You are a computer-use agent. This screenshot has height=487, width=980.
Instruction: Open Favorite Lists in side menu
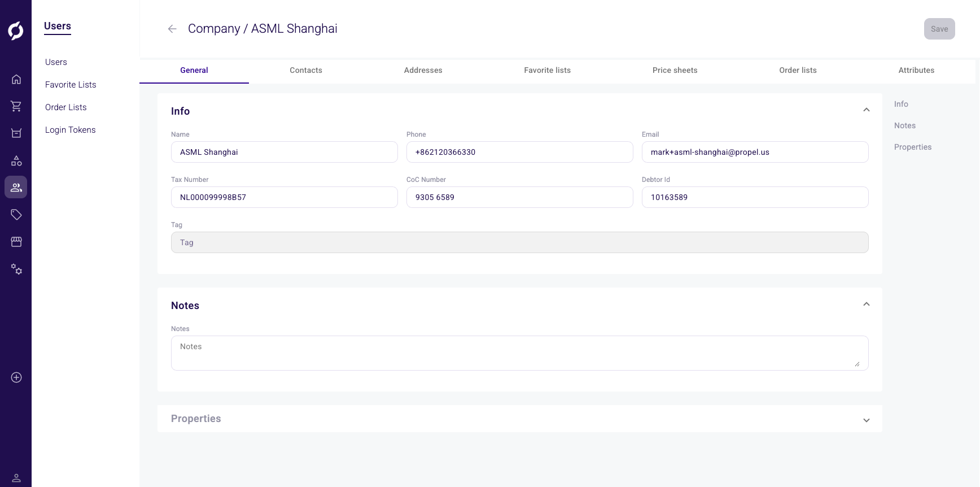(71, 85)
